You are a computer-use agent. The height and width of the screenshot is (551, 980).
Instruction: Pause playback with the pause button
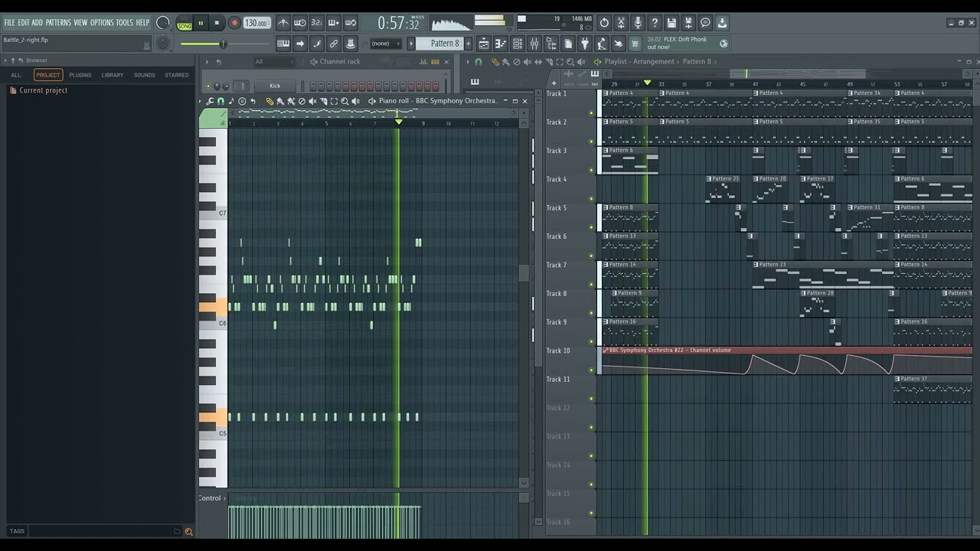[x=201, y=24]
